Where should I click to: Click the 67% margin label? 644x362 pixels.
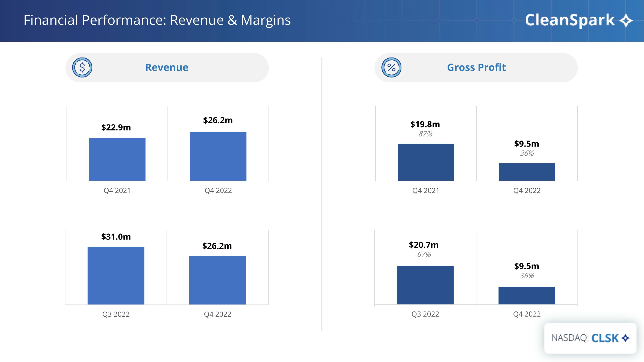(424, 254)
